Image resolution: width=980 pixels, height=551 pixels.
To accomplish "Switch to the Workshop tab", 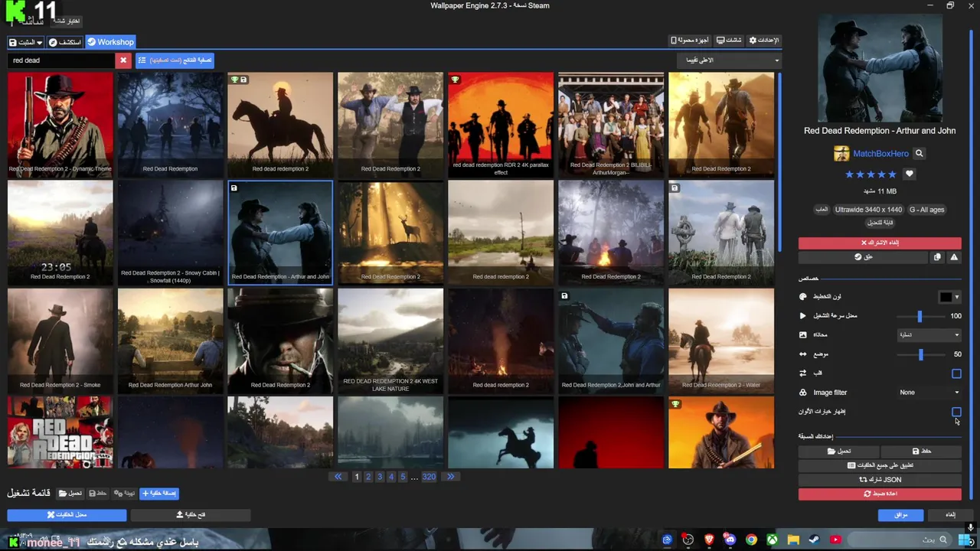I will (110, 42).
